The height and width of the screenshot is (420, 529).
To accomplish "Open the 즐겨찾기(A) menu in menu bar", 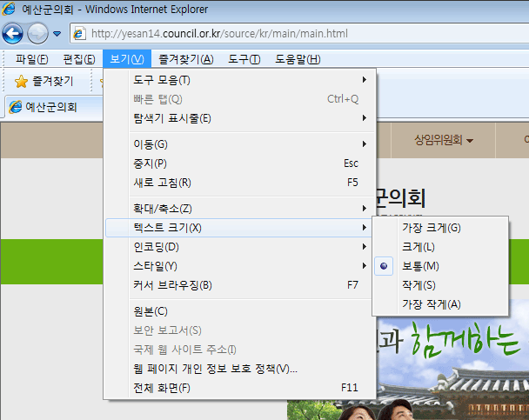I will click(185, 59).
